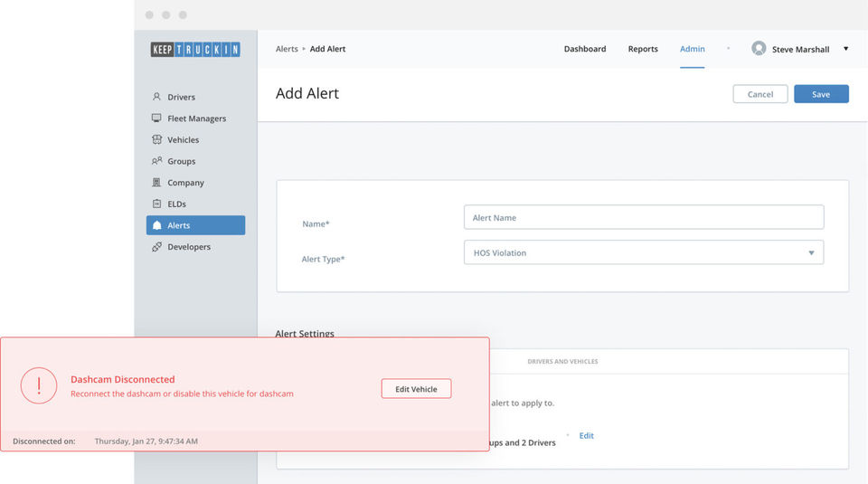Image resolution: width=868 pixels, height=484 pixels.
Task: Click the disconnected timestamp Thursday, Jan 27
Action: 146,441
